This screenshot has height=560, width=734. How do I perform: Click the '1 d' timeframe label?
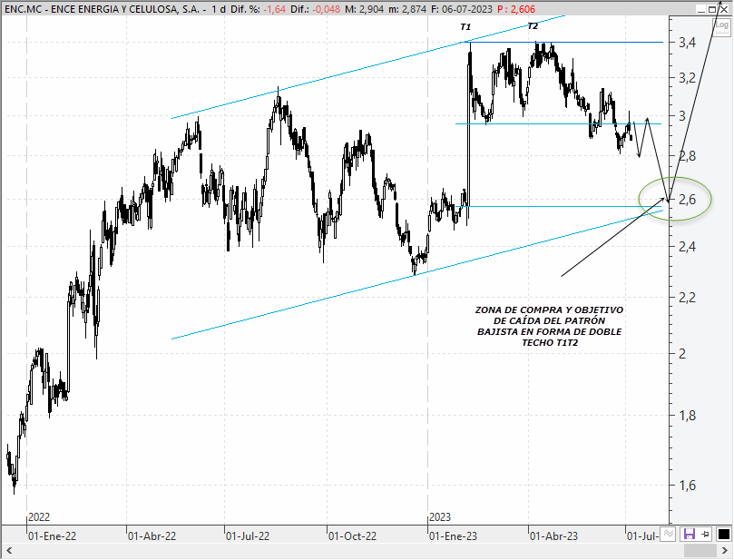click(218, 9)
